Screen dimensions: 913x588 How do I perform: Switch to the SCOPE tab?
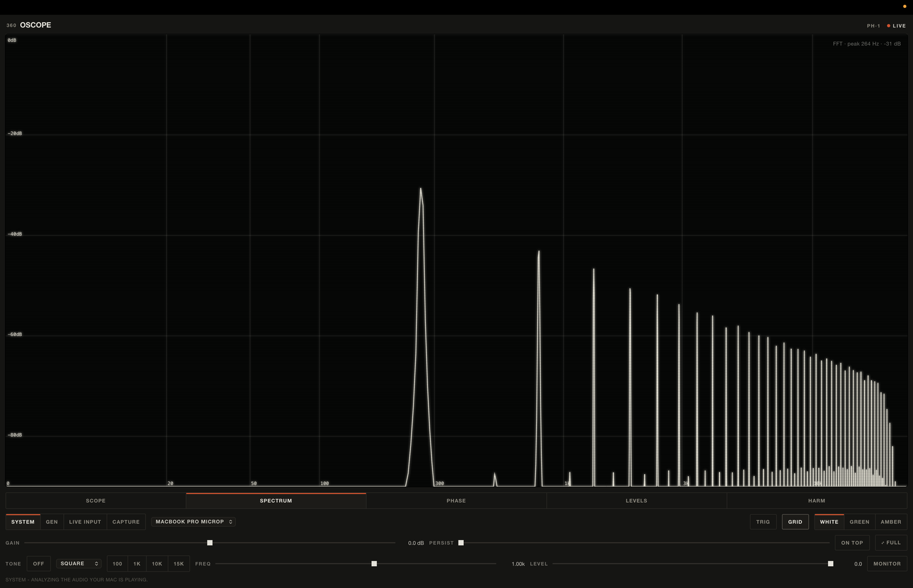tap(96, 501)
